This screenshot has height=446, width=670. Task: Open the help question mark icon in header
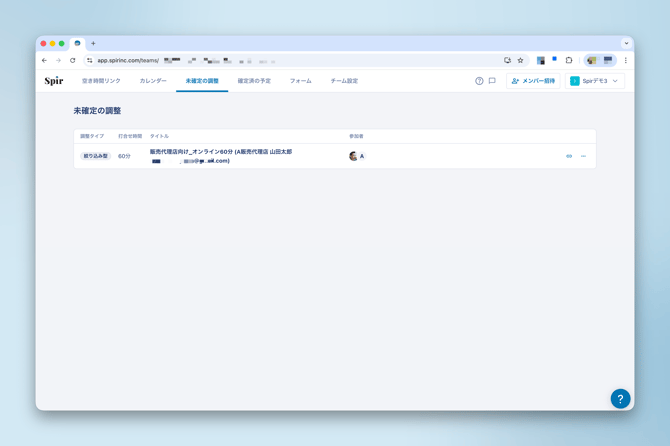479,81
